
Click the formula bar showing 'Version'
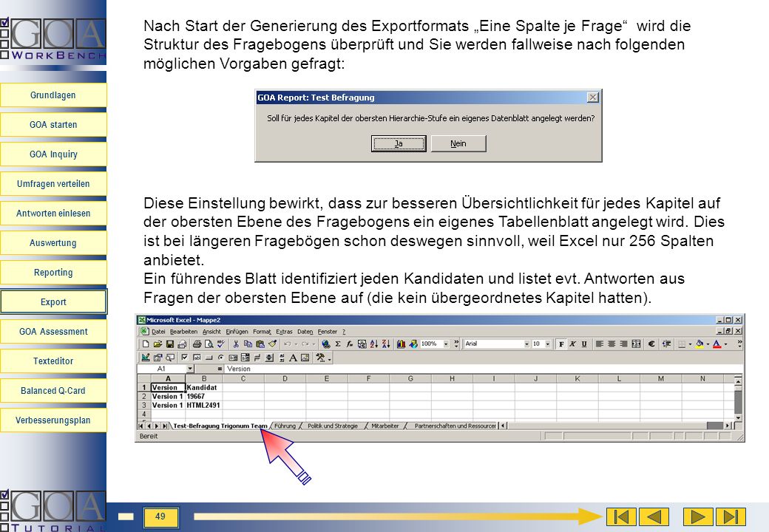(x=483, y=369)
